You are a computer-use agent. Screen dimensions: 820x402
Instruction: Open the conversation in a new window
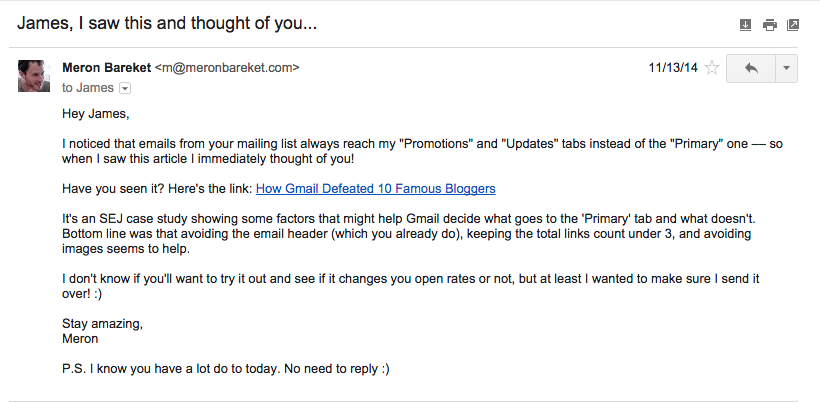tap(793, 25)
